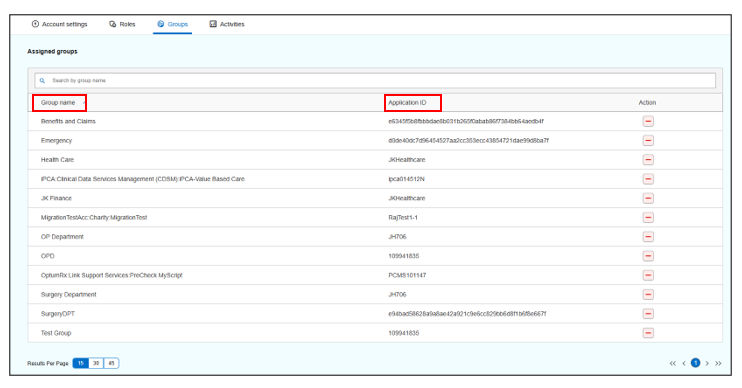Remove the OptumRx Link Support Services group

pyautogui.click(x=648, y=275)
